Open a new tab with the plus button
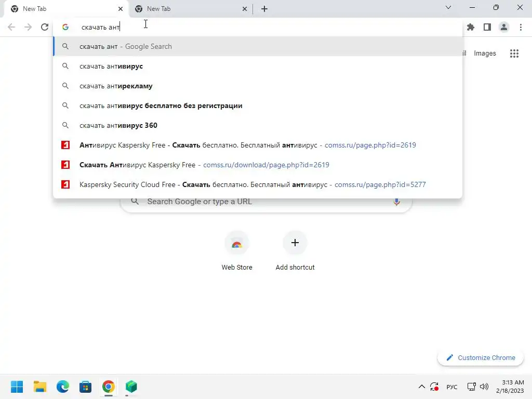 coord(264,9)
